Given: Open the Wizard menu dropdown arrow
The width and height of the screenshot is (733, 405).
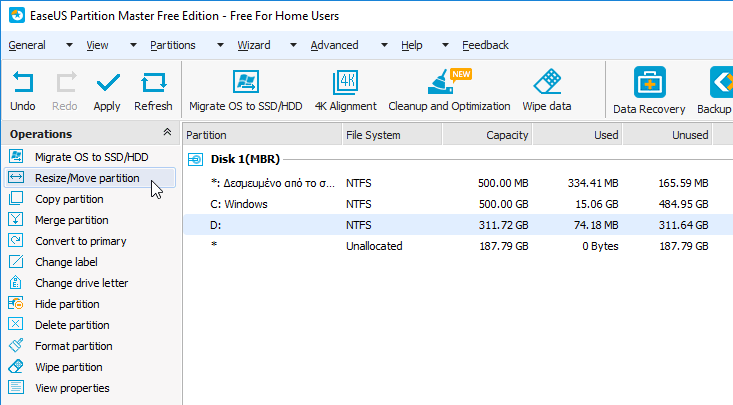Looking at the screenshot, I should (293, 45).
